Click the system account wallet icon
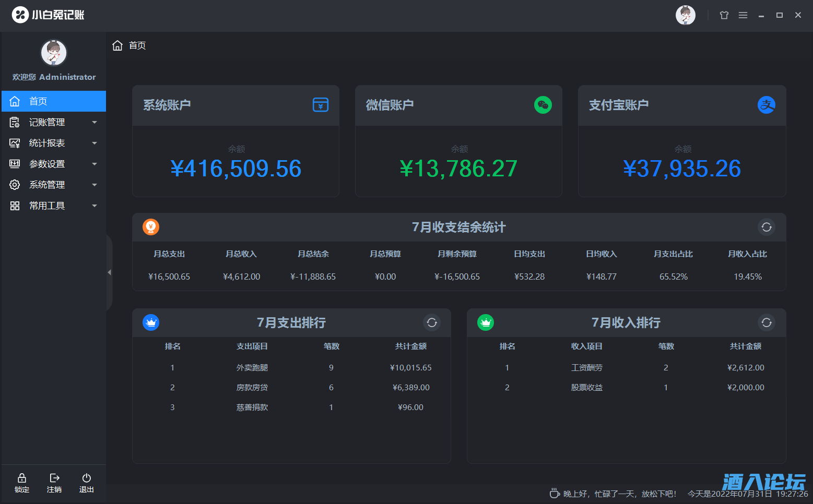 [320, 105]
